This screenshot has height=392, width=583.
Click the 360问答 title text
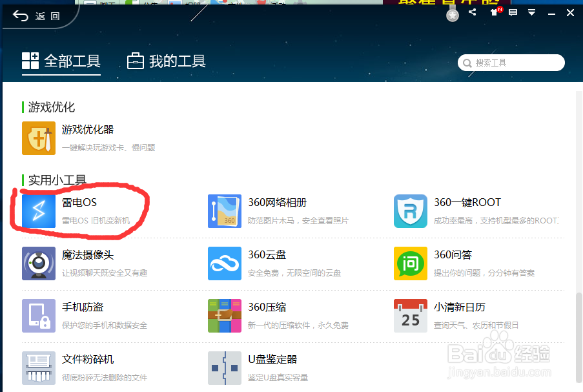(453, 254)
